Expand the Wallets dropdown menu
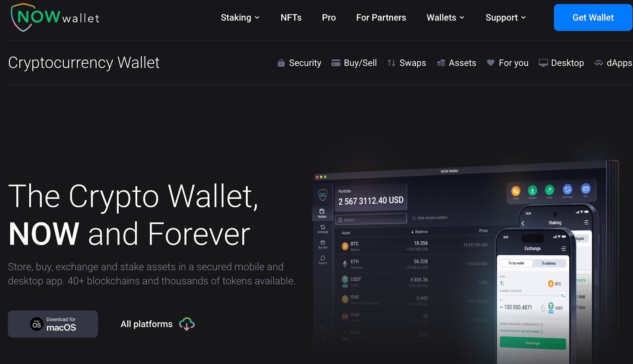 tap(445, 18)
